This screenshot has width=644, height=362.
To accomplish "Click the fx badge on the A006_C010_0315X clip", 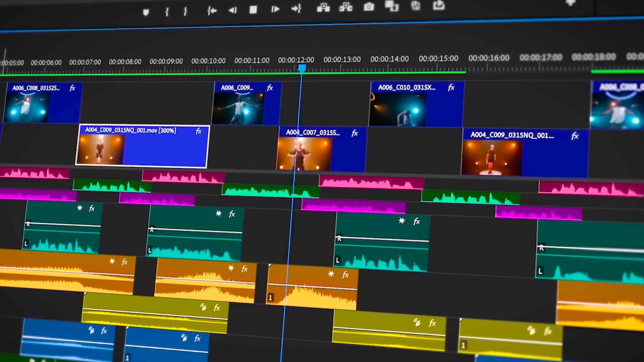I will point(451,88).
